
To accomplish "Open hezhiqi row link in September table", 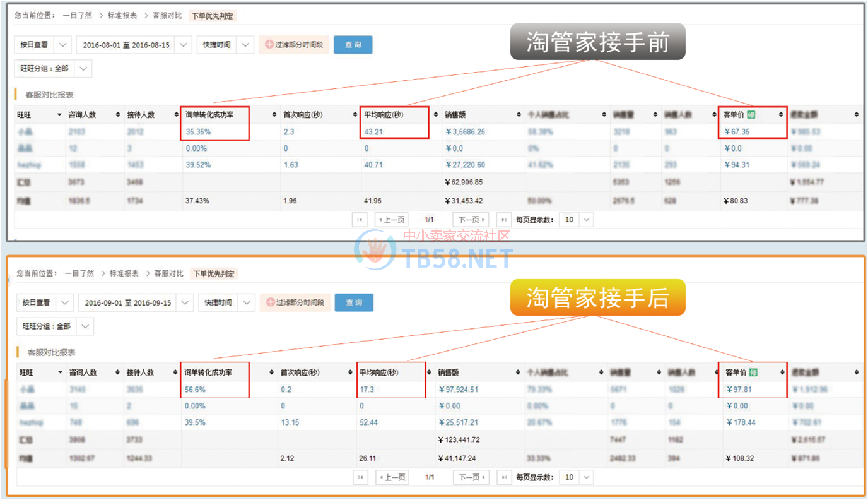I will 32,422.
